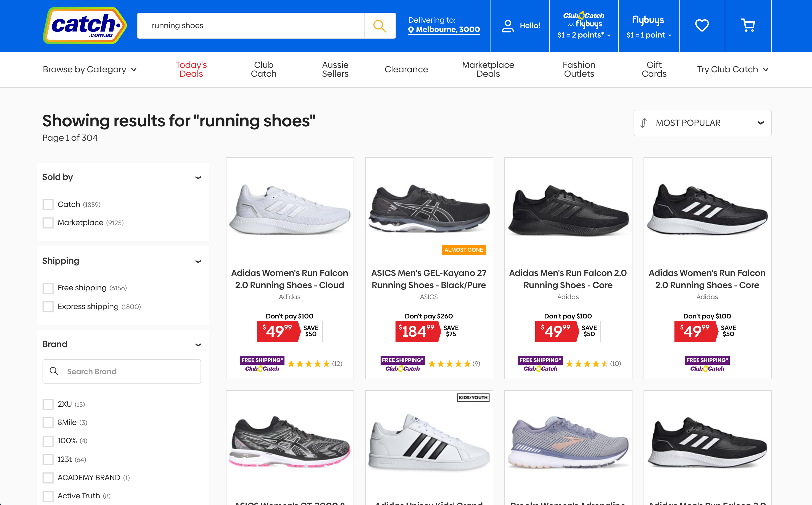Collapse the Brand filter section

[198, 345]
